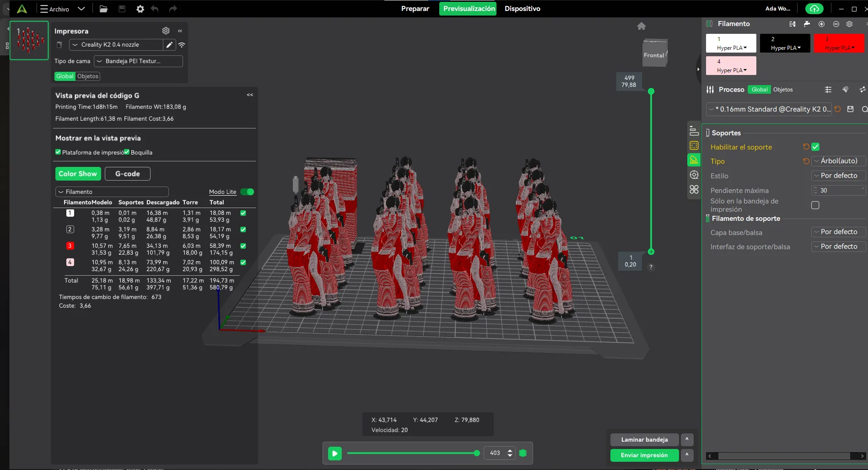Open the Tipo Árbol(auto) dropdown

pyautogui.click(x=838, y=161)
